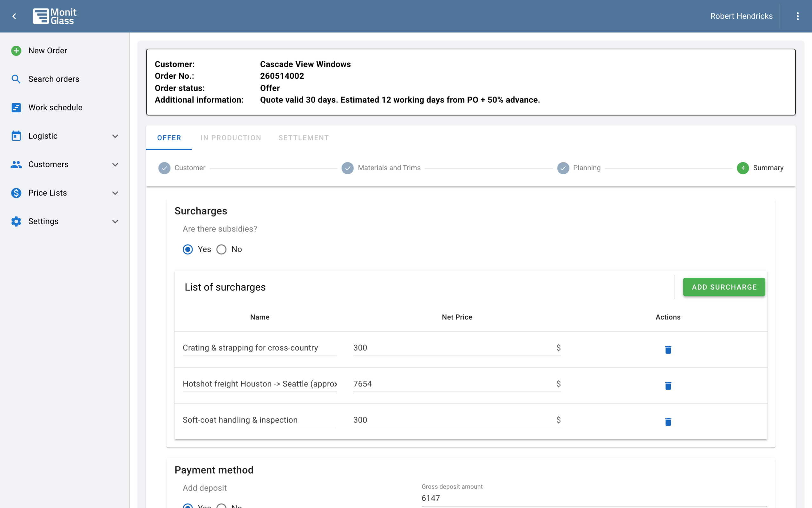Click the Actions column header
The height and width of the screenshot is (508, 812).
point(668,317)
